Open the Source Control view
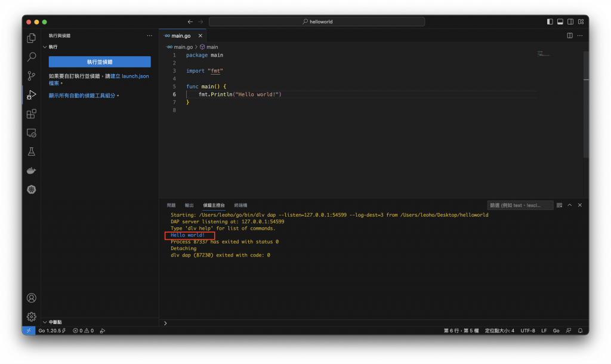 (32, 76)
